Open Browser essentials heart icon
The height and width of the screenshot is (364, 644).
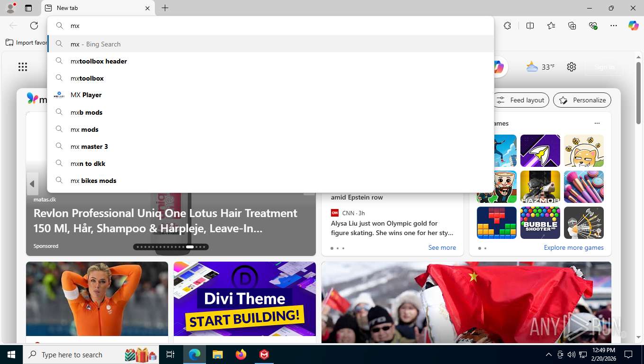(x=593, y=26)
